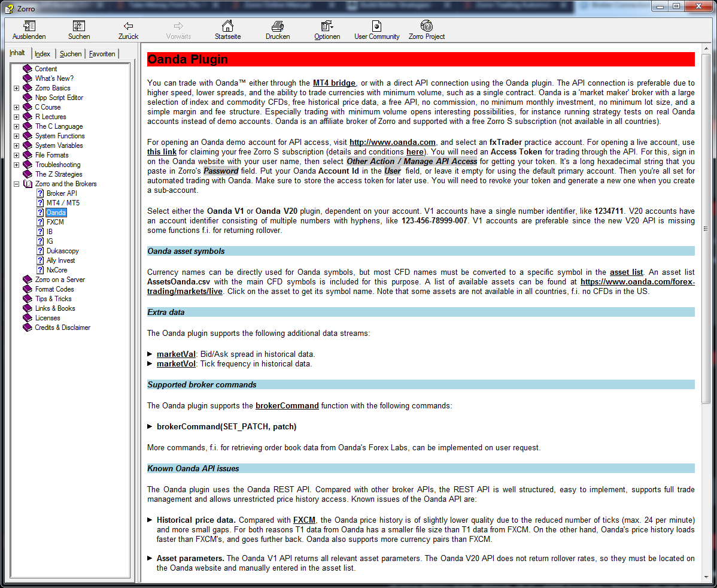Click book icon beside Links & Books
The width and height of the screenshot is (717, 588).
coord(28,308)
